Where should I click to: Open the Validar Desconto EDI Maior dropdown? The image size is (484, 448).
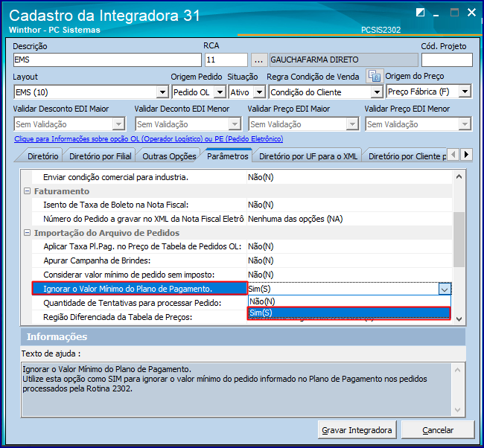pos(118,124)
